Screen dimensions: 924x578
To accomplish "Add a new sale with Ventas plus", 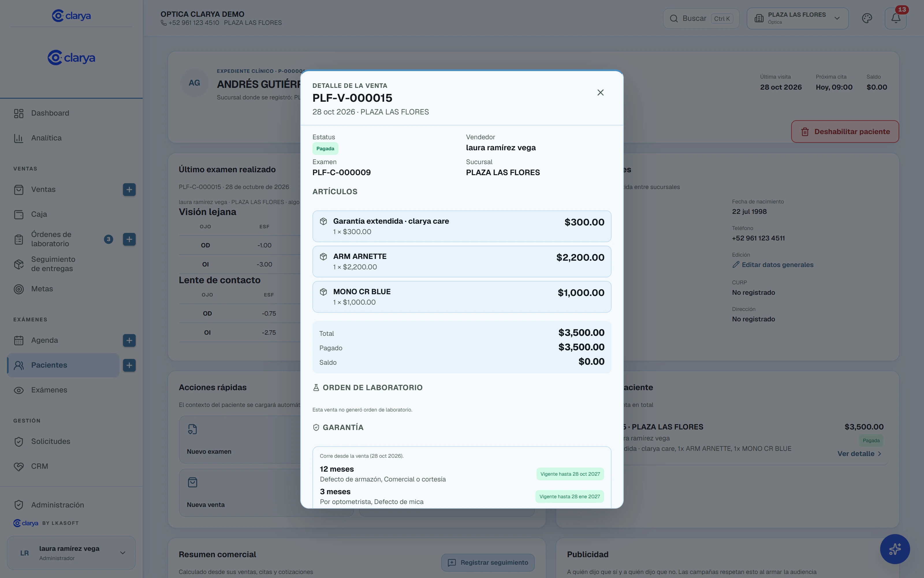I will coord(129,190).
